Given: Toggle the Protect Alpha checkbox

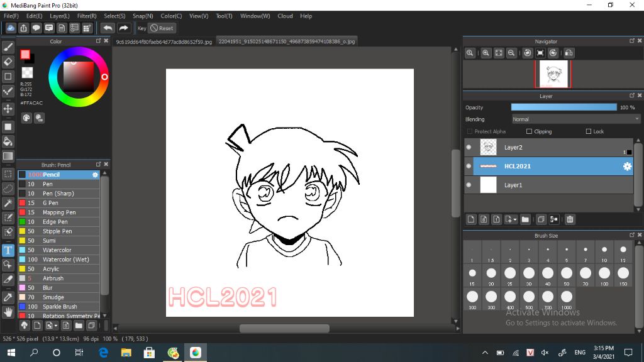Looking at the screenshot, I should coord(470,131).
